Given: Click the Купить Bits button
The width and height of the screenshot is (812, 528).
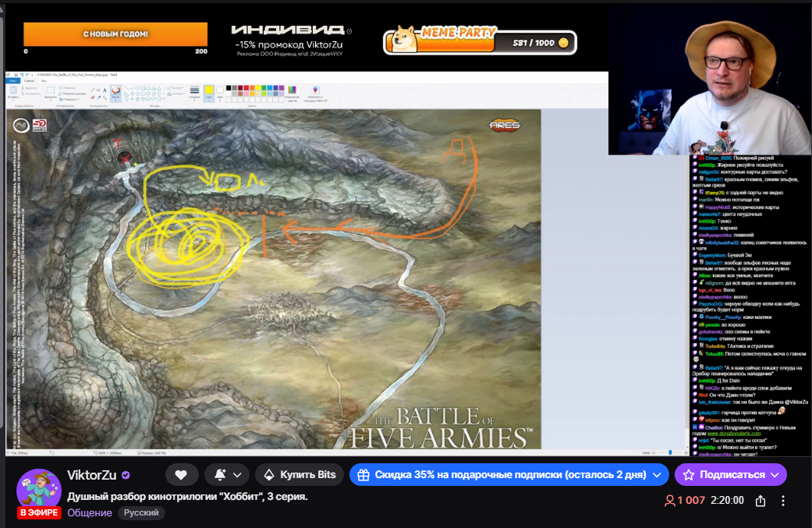Looking at the screenshot, I should (x=300, y=475).
